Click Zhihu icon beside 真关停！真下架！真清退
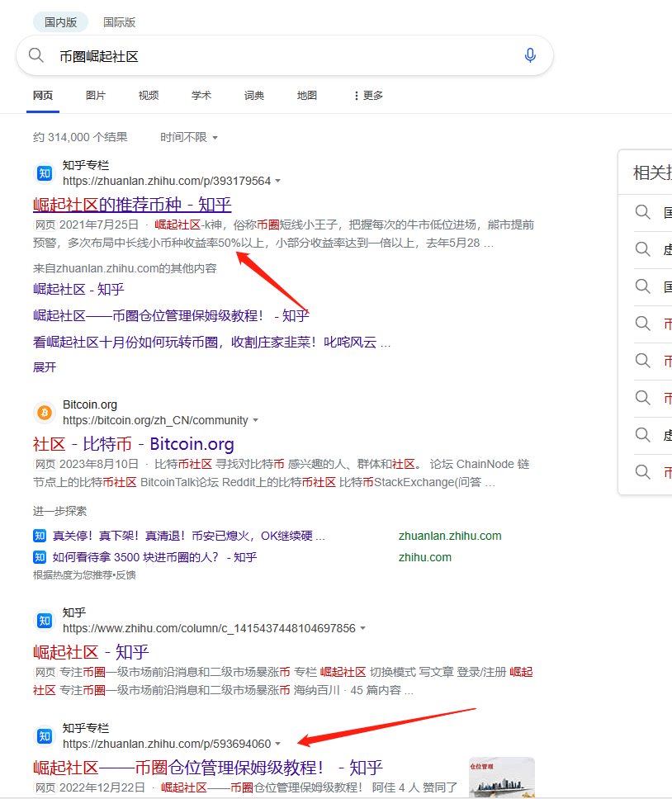 pyautogui.click(x=40, y=536)
